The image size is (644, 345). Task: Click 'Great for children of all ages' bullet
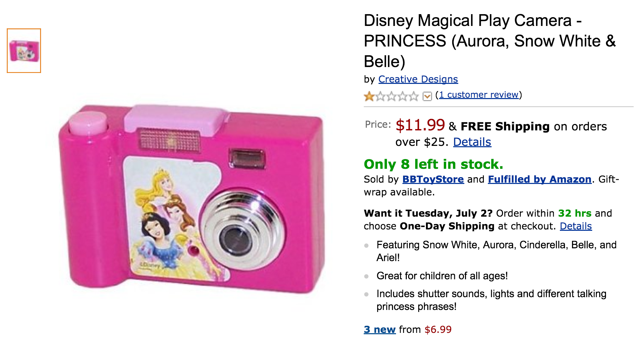click(x=442, y=276)
